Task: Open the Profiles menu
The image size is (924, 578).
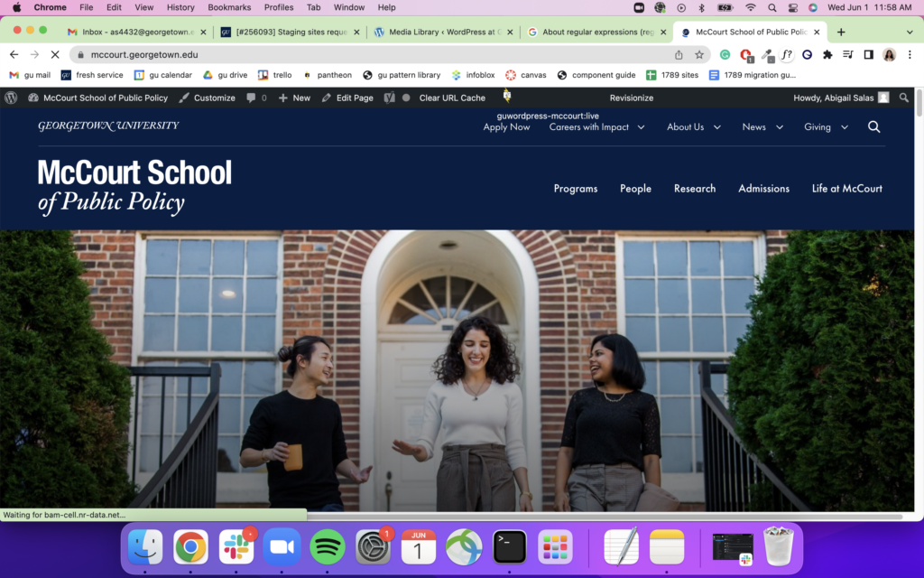Action: pos(279,7)
